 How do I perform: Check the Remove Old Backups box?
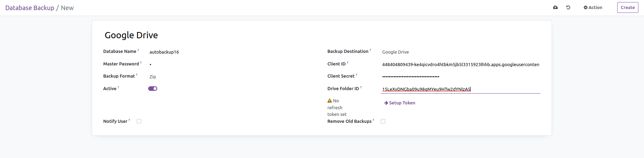pos(383,121)
